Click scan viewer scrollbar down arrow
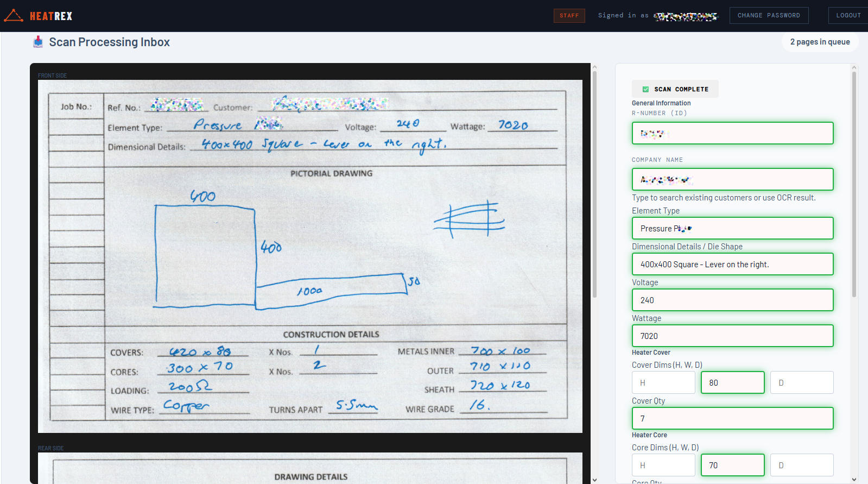Screen dimensions: 868x484 pos(594,480)
